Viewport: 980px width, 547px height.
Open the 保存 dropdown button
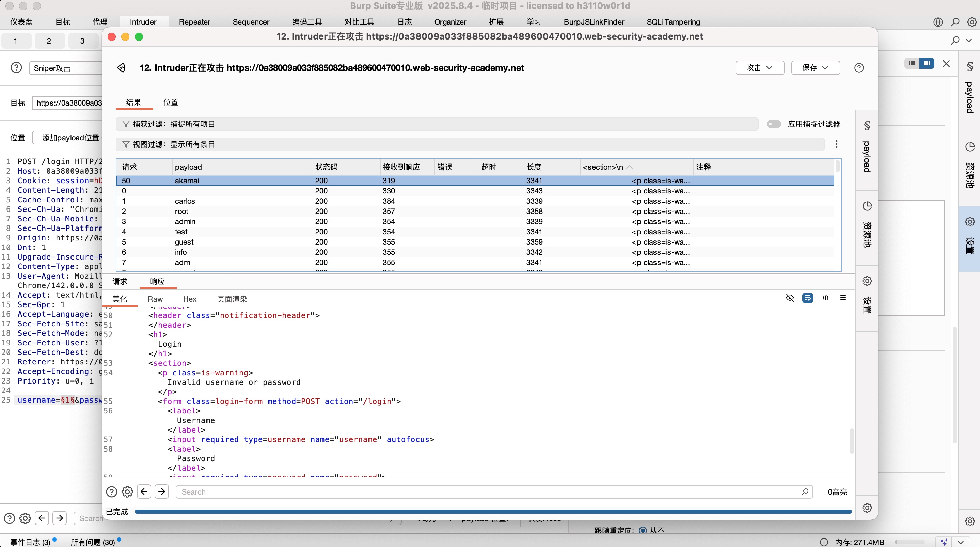[815, 68]
